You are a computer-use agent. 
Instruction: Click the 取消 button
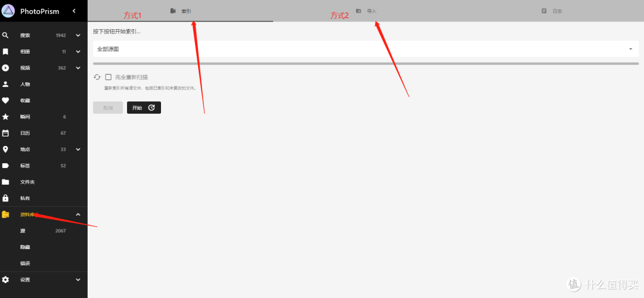108,107
